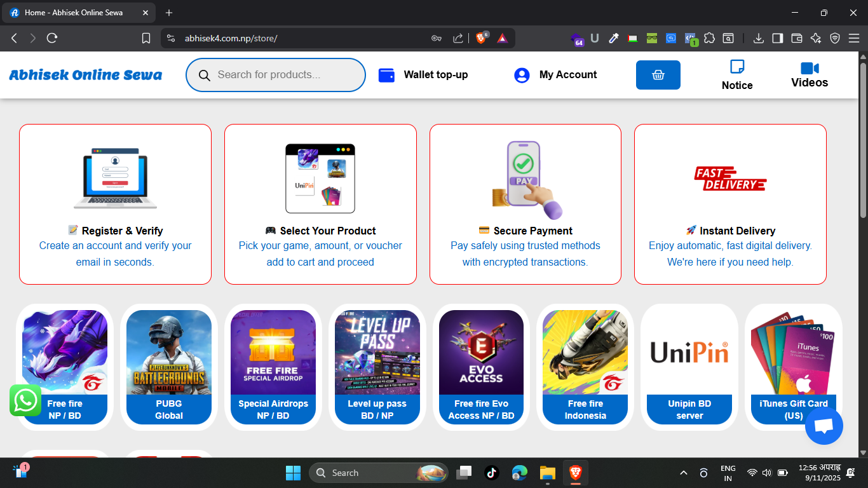Image resolution: width=868 pixels, height=488 pixels.
Task: Open Wallet top-up link
Action: click(423, 75)
